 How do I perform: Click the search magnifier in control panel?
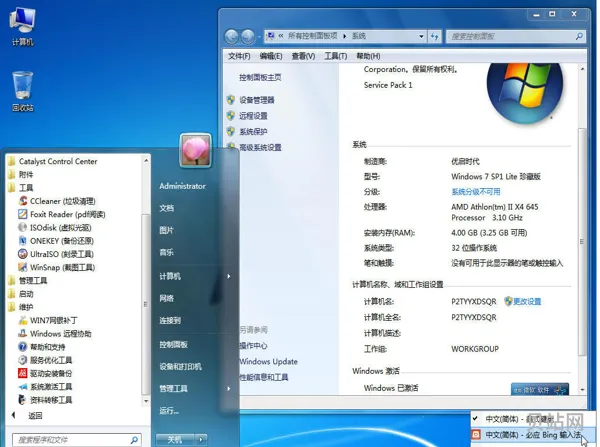pos(579,36)
